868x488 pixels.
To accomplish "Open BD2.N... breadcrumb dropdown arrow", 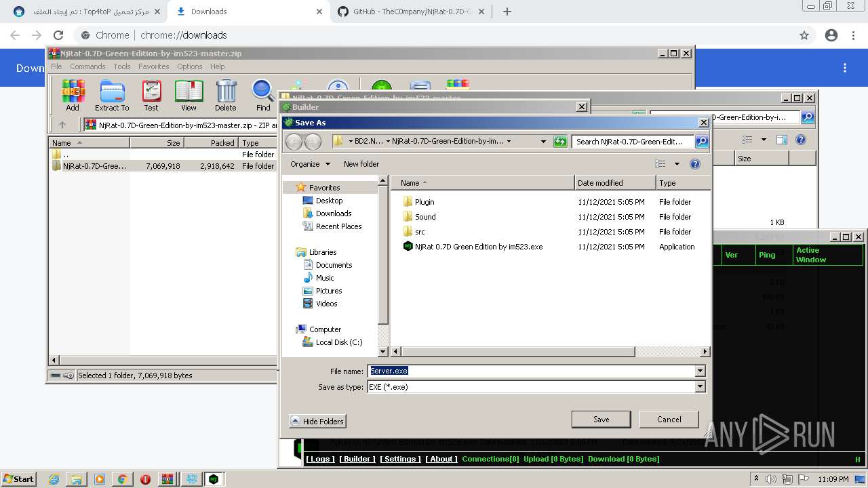I will coord(387,142).
